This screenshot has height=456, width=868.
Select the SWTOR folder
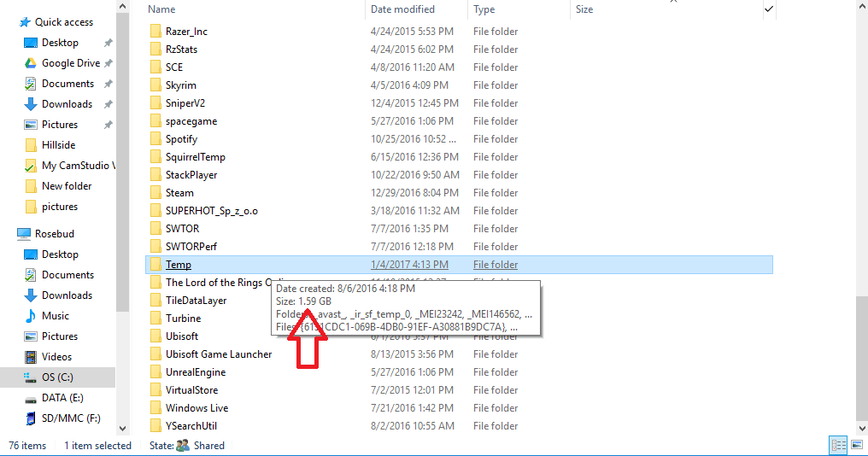click(x=182, y=229)
